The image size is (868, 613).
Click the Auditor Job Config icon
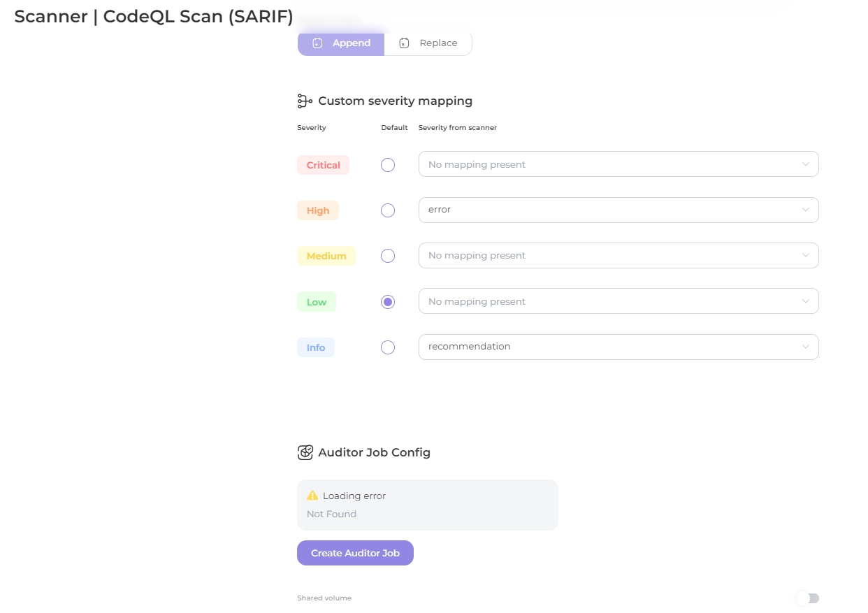305,452
